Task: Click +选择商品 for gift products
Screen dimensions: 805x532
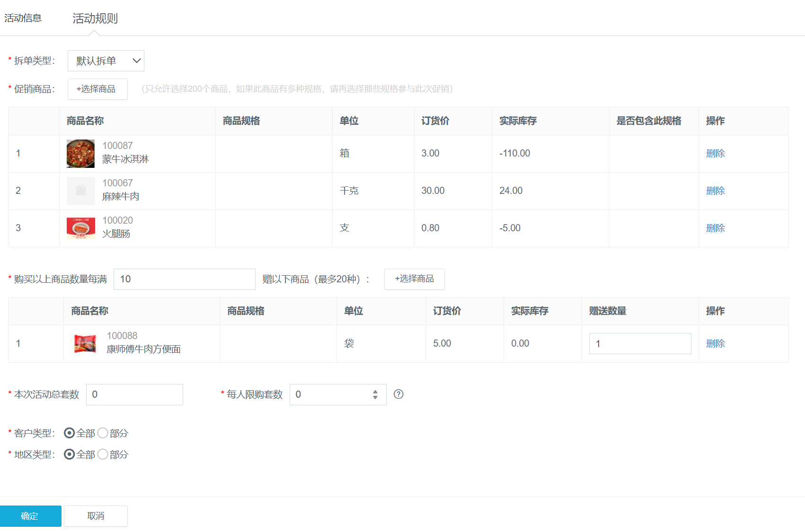Action: [x=414, y=279]
